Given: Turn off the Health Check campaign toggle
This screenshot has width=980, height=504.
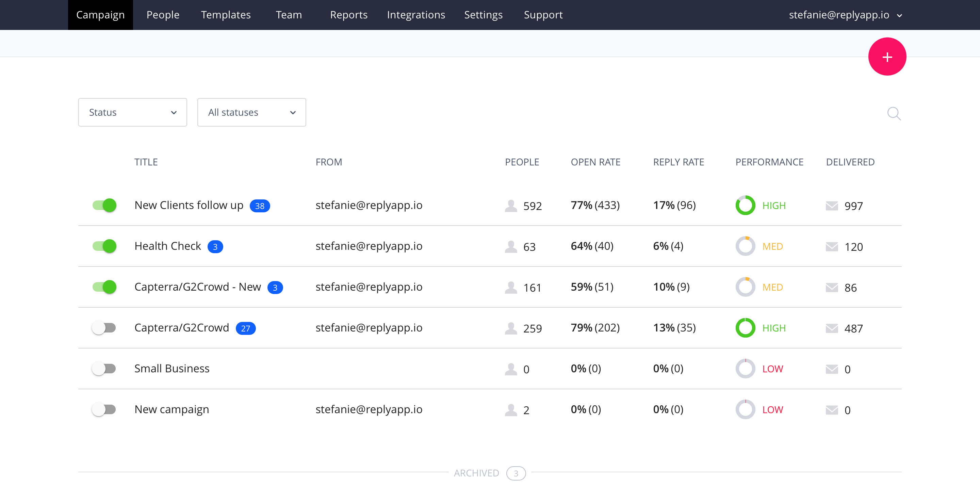Looking at the screenshot, I should 104,246.
